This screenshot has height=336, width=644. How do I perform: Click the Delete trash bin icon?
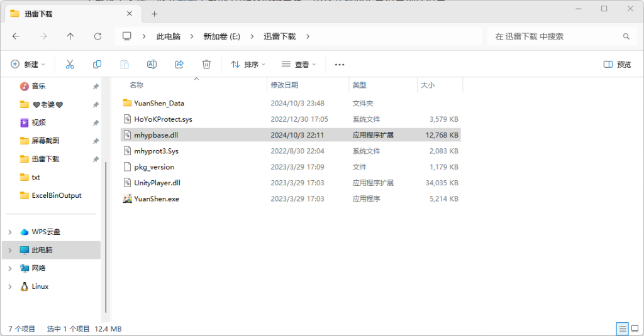point(206,65)
